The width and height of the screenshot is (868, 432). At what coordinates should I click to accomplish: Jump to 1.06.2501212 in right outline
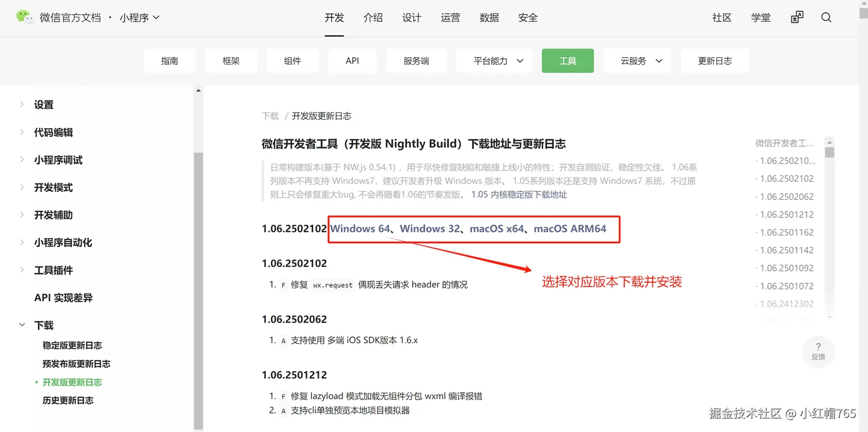786,215
